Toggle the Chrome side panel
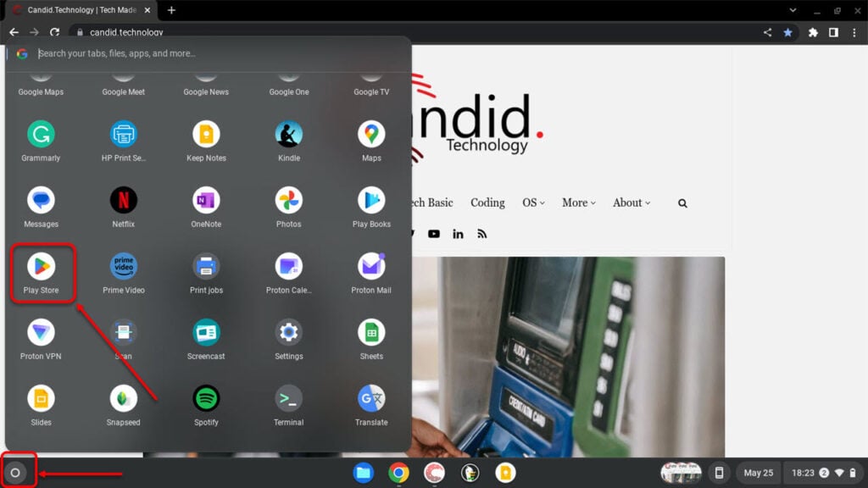Viewport: 868px width, 488px height. pos(833,33)
